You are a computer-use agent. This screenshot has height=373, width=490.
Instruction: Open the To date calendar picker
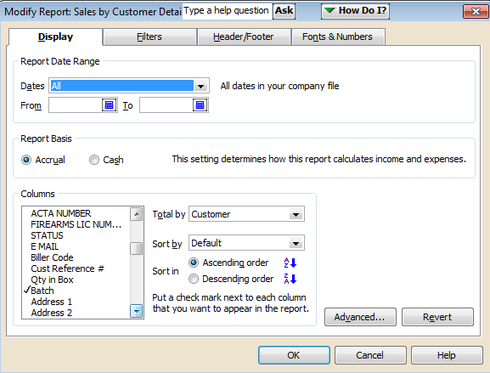tap(200, 105)
